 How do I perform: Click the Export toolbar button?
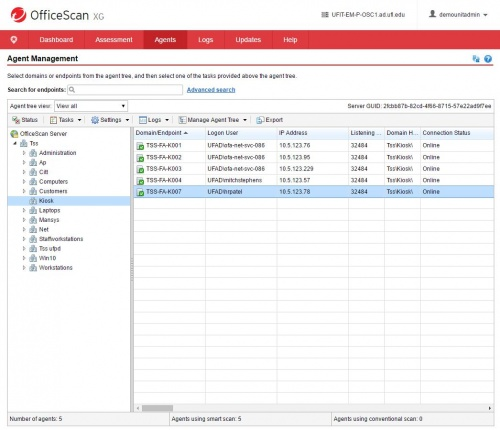coord(269,120)
